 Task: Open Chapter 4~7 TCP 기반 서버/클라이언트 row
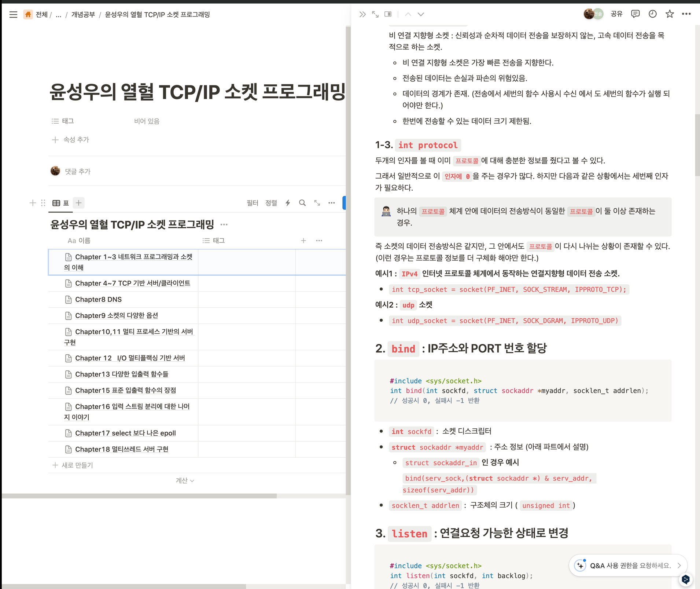pos(133,283)
